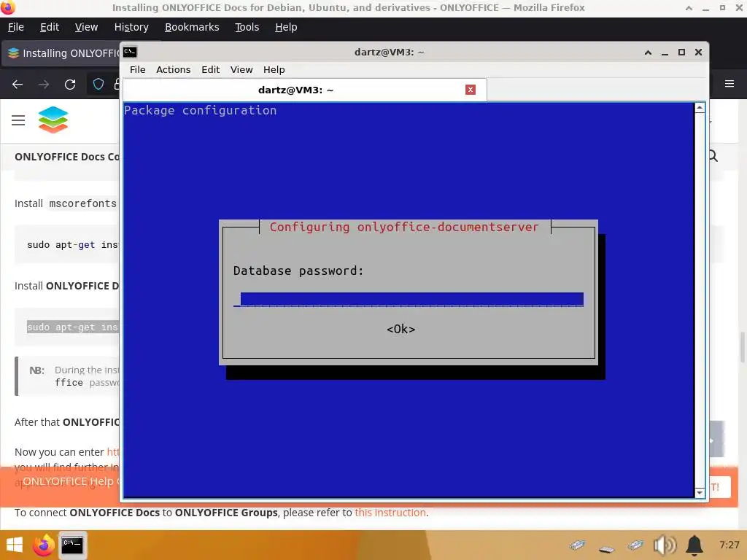Click the third network tray icon
The width and height of the screenshot is (747, 560).
(x=635, y=545)
